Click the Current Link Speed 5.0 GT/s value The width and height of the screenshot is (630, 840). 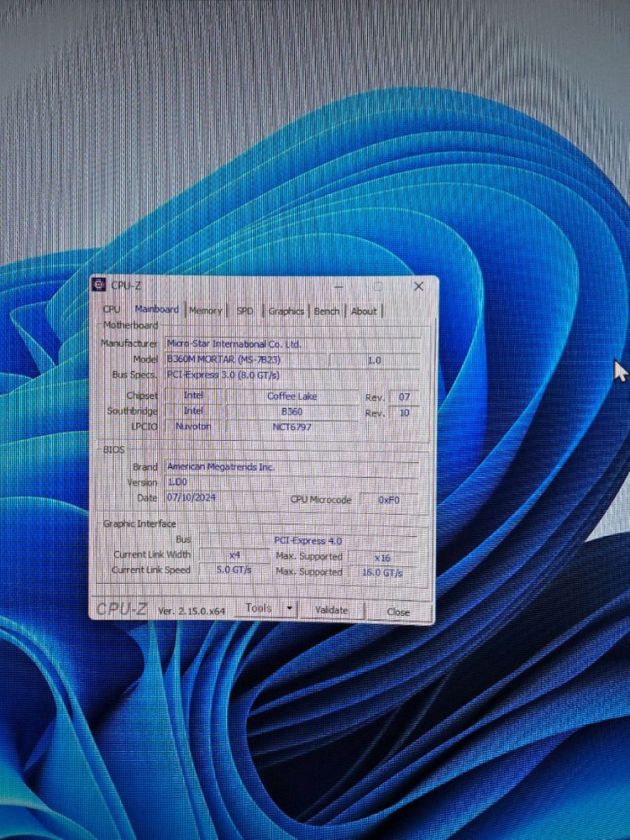(234, 570)
